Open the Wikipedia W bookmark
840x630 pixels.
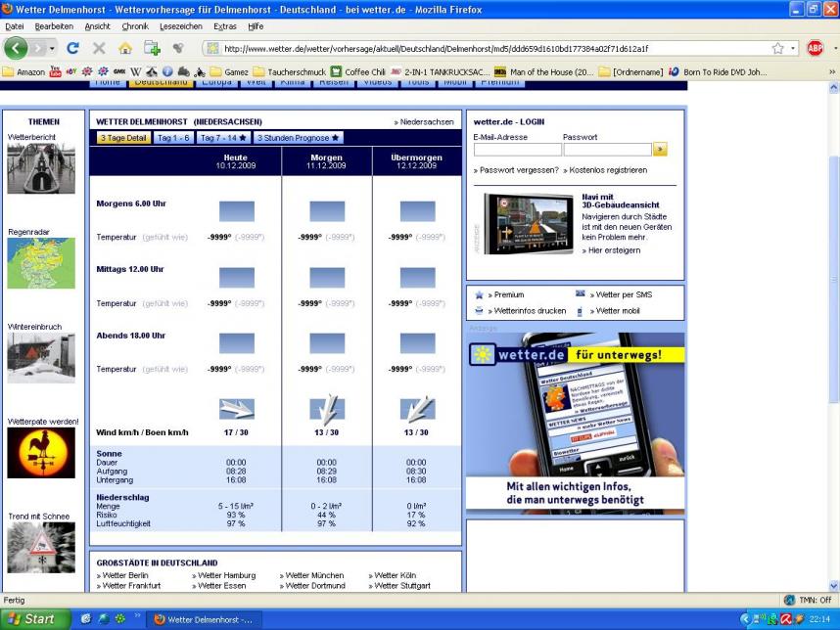click(136, 71)
